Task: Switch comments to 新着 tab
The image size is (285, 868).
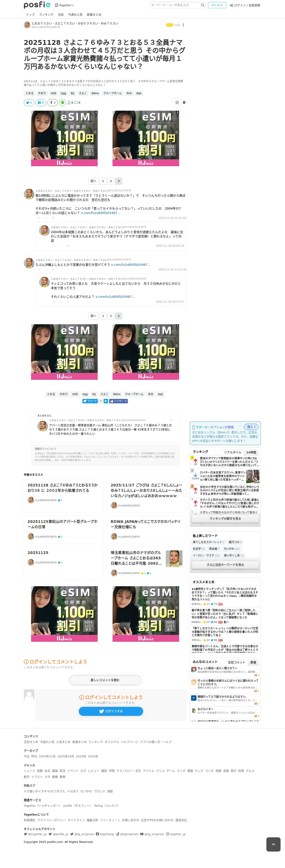Action: pos(253,662)
